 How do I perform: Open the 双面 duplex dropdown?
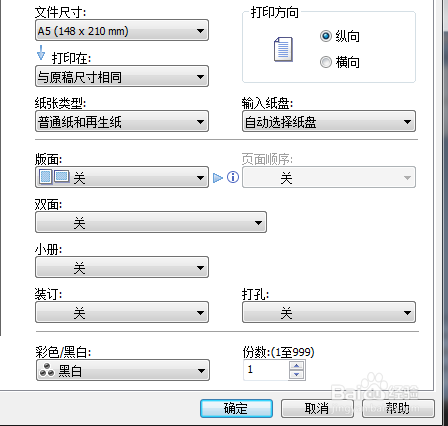coord(151,222)
